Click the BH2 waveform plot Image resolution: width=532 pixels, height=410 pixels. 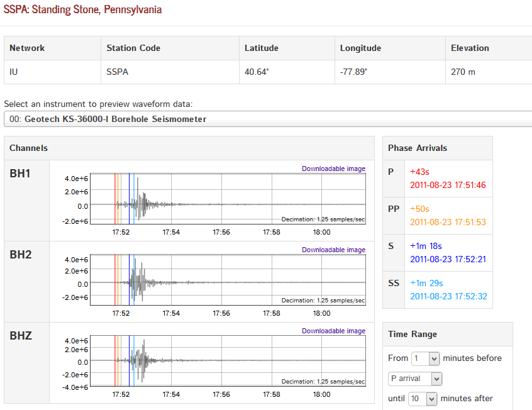point(228,280)
